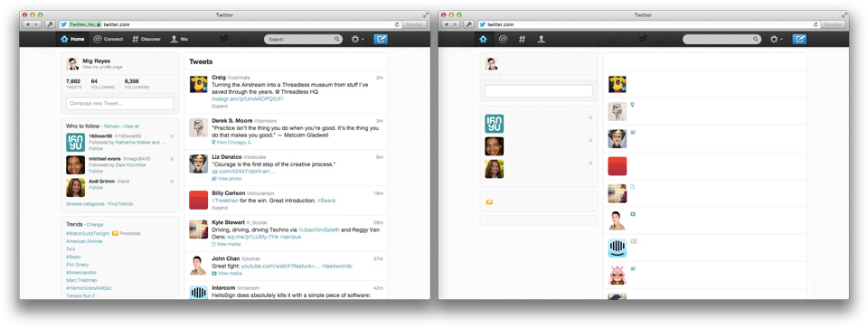Screen dimensions: 868x327
Task: Click browser back arrow in left window
Action: tap(28, 24)
